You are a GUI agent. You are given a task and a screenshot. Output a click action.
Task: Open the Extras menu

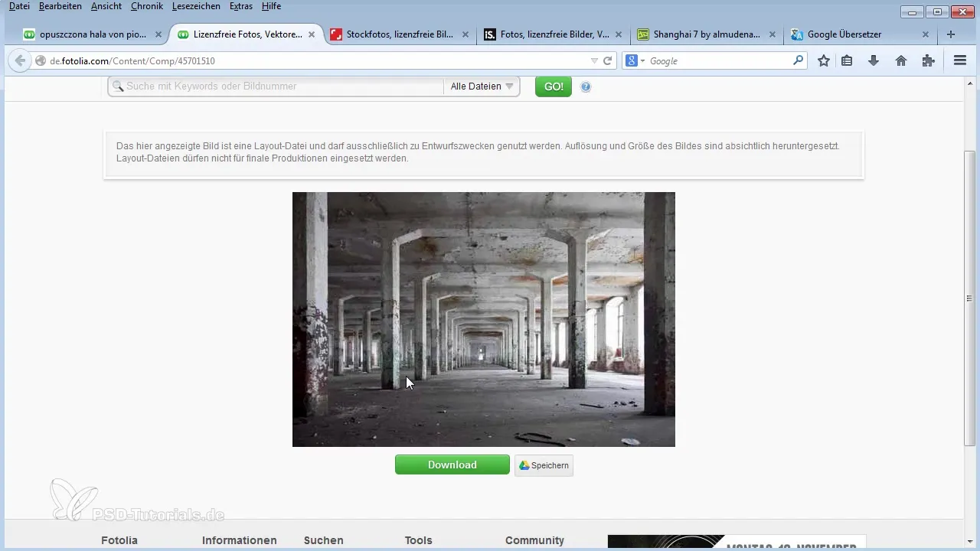click(x=241, y=6)
